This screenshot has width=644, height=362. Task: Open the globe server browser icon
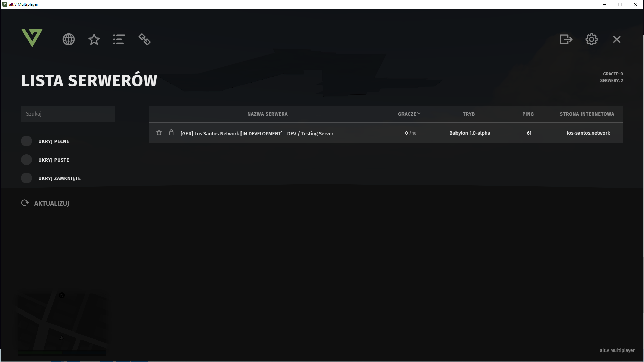(x=69, y=39)
